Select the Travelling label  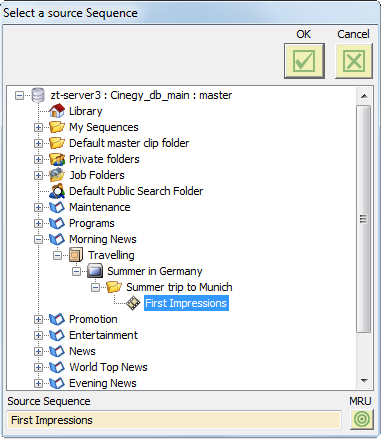(111, 255)
